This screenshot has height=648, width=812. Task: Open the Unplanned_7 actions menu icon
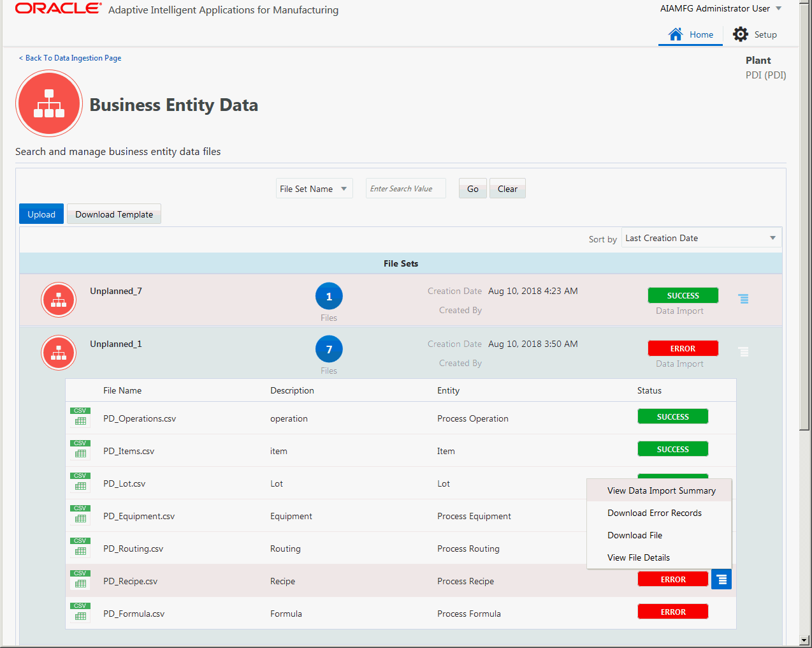click(743, 298)
